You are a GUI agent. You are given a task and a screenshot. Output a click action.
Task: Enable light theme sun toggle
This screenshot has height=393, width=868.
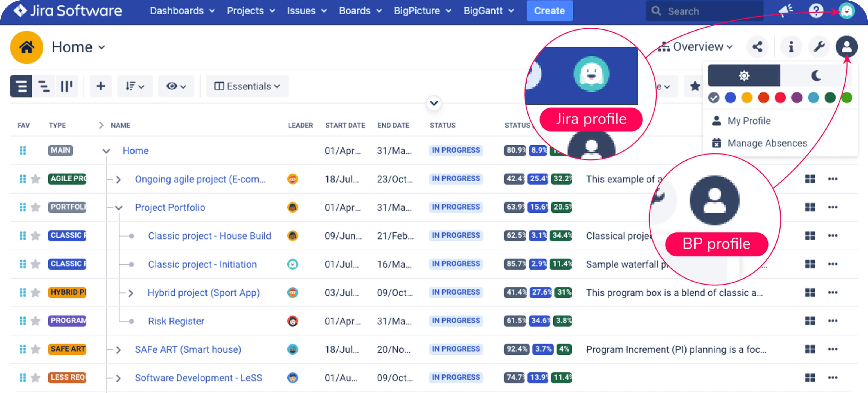pos(744,75)
